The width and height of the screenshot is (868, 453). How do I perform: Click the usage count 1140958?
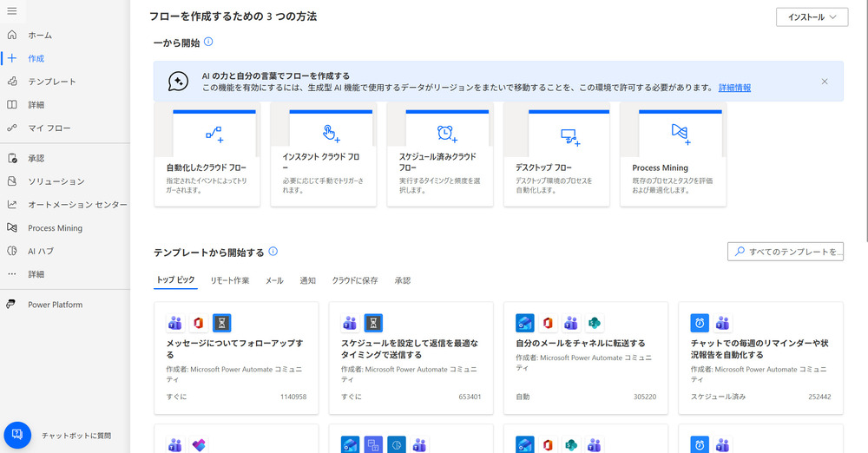pyautogui.click(x=293, y=397)
